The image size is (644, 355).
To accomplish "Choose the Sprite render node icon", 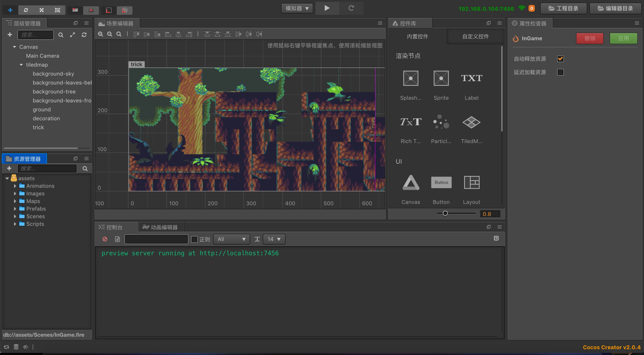I will (x=441, y=78).
